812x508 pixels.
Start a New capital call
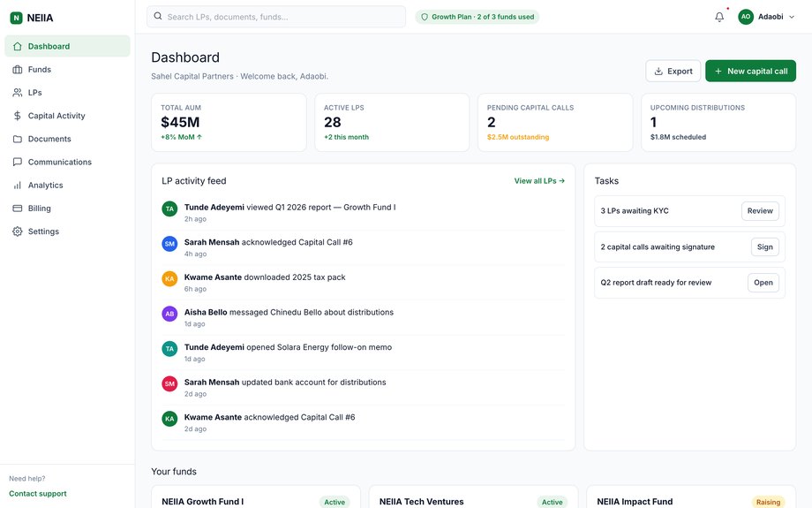point(750,71)
